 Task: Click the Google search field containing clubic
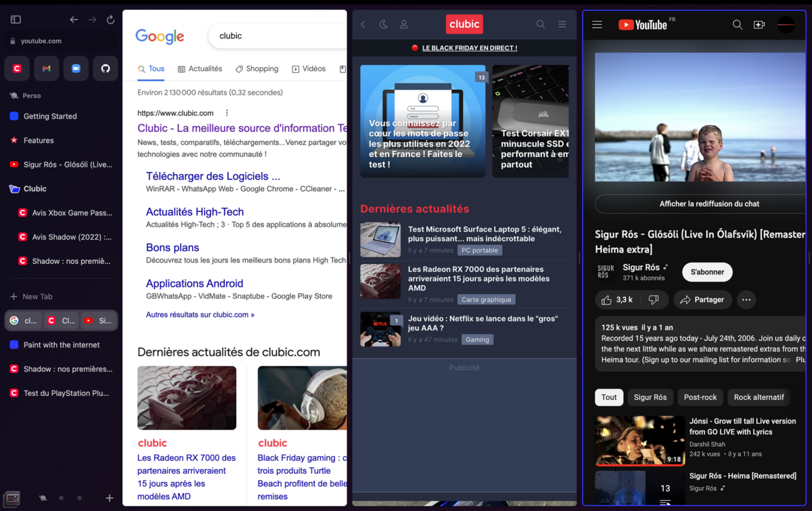click(277, 36)
